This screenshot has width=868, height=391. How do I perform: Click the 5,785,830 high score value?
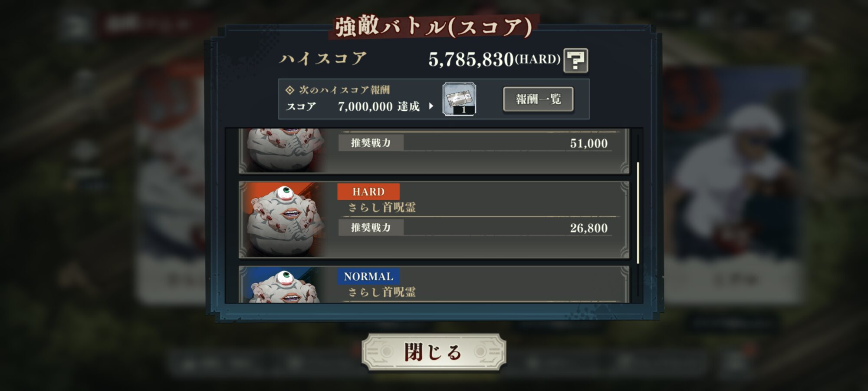(470, 60)
